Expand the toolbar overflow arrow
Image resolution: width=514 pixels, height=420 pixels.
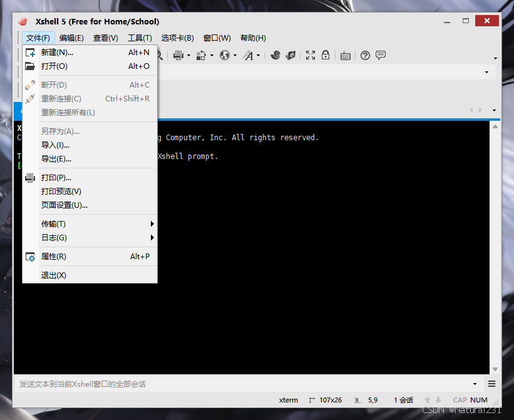tap(495, 58)
